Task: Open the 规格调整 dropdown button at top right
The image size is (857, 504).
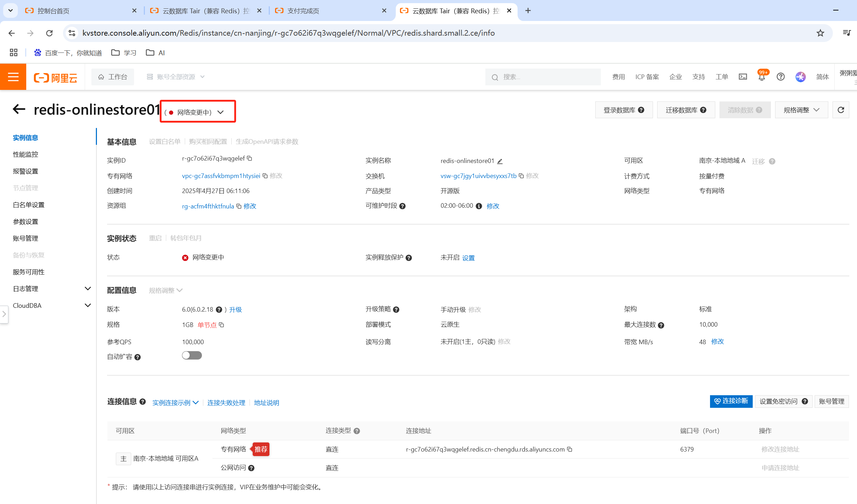Action: click(801, 110)
